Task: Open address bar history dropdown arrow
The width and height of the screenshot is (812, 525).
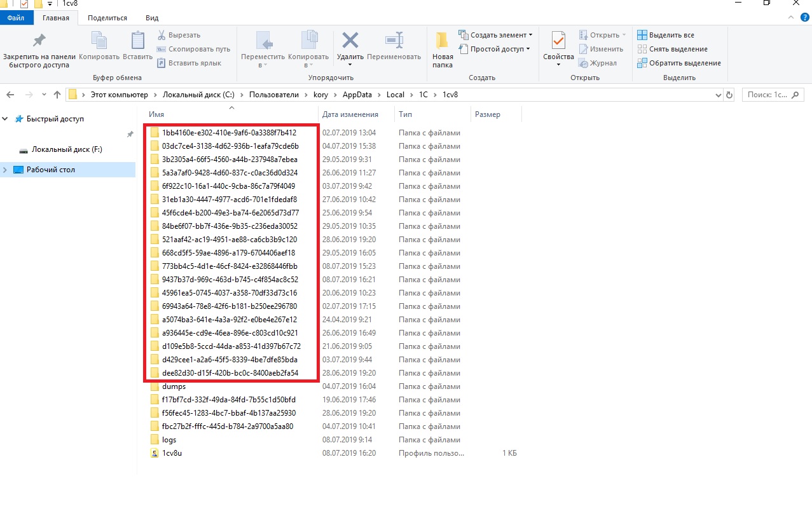Action: click(x=719, y=95)
